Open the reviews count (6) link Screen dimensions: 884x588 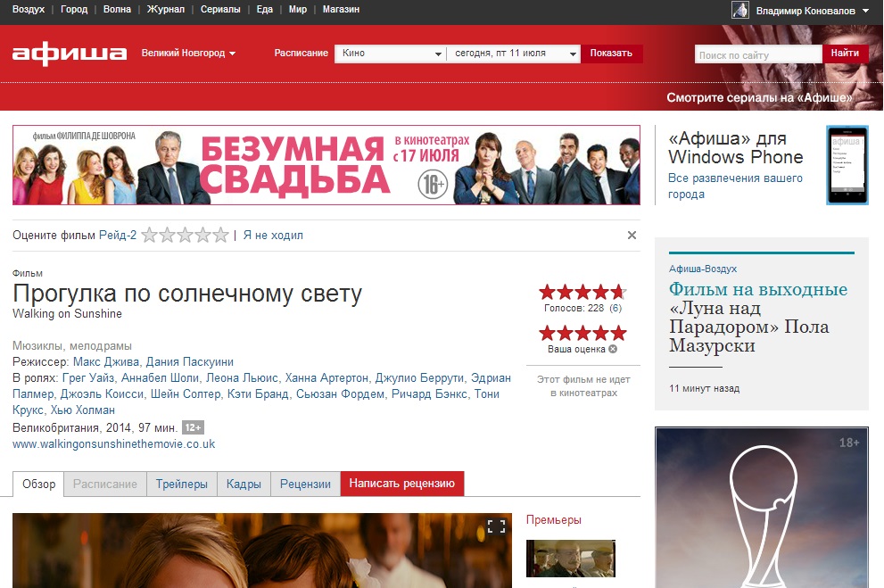coord(615,308)
